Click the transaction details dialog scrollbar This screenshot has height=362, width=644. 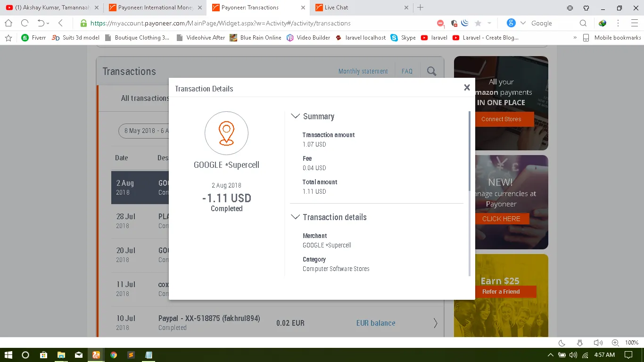click(470, 151)
